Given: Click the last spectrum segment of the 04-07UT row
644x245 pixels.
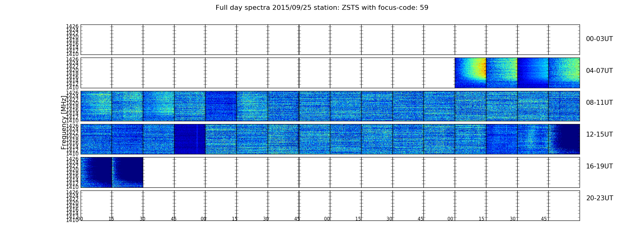Looking at the screenshot, I should tap(564, 73).
